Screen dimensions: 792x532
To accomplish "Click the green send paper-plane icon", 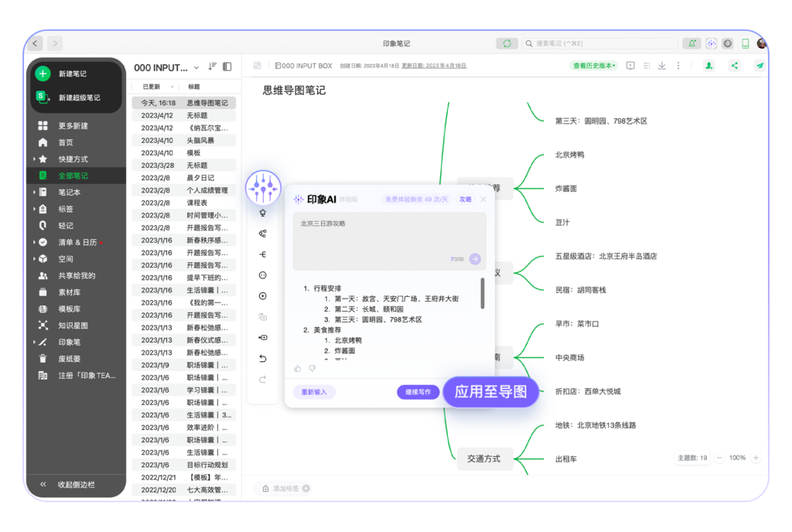I will (x=760, y=66).
